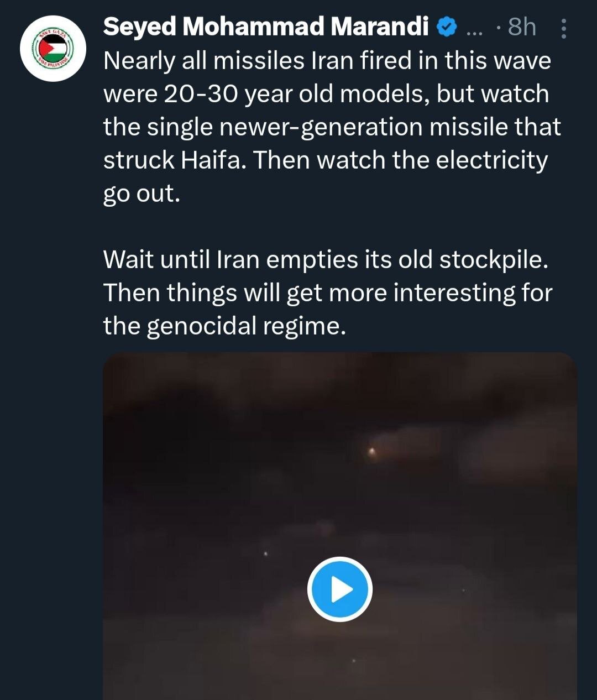Click "Then things will get more interesting" line
The width and height of the screenshot is (597, 700).
[x=327, y=293]
